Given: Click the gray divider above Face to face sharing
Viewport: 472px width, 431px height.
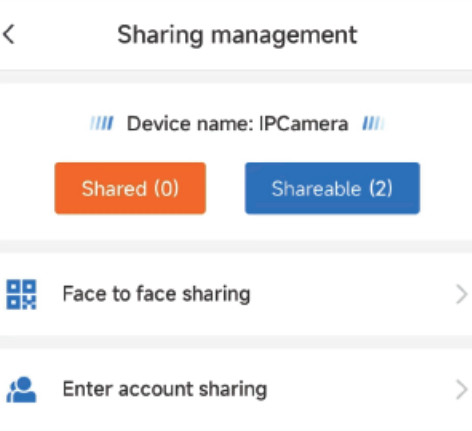Looking at the screenshot, I should [236, 247].
